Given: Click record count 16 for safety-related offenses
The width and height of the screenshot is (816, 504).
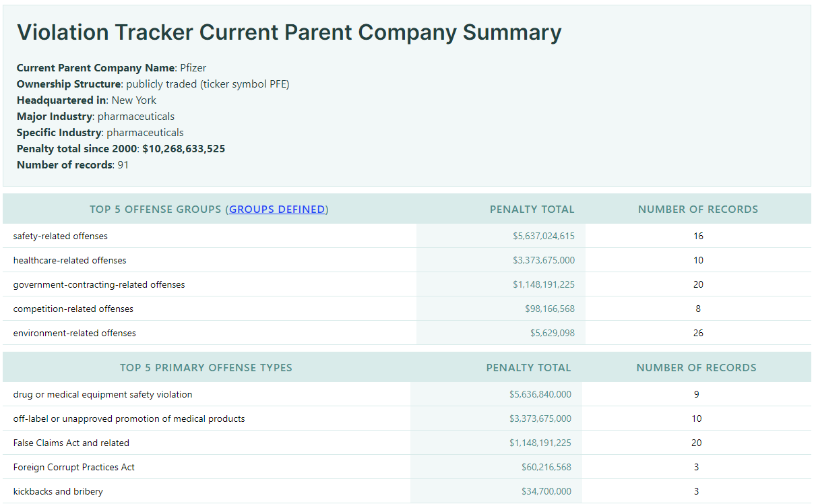Looking at the screenshot, I should [698, 237].
